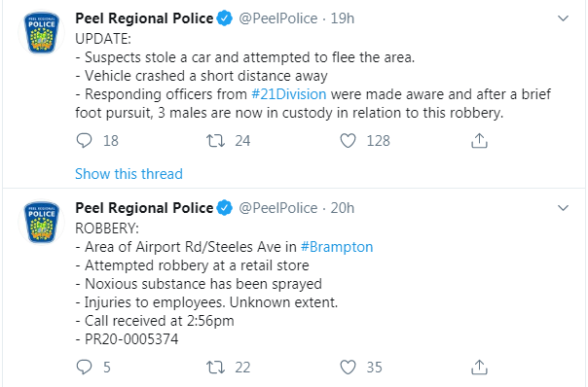Click Peel Regional Police name on ROBBERY tweet
Screen dimensions: 588x387
point(144,208)
